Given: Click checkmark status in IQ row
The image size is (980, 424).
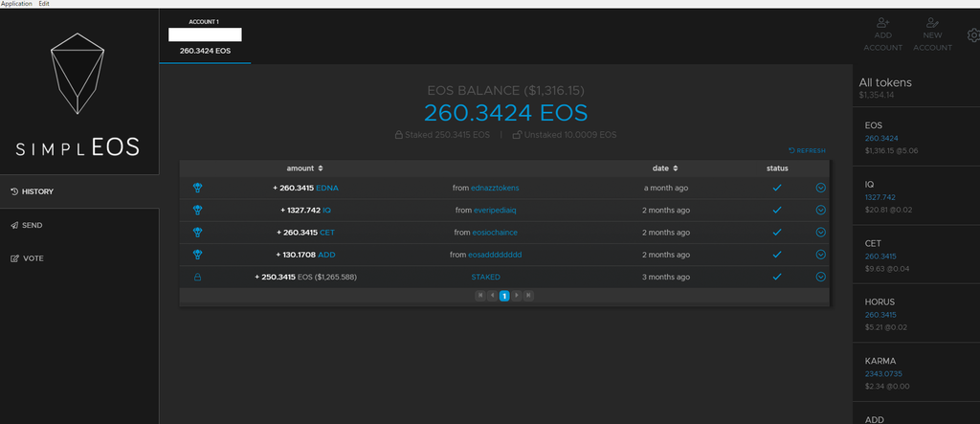Looking at the screenshot, I should (777, 211).
